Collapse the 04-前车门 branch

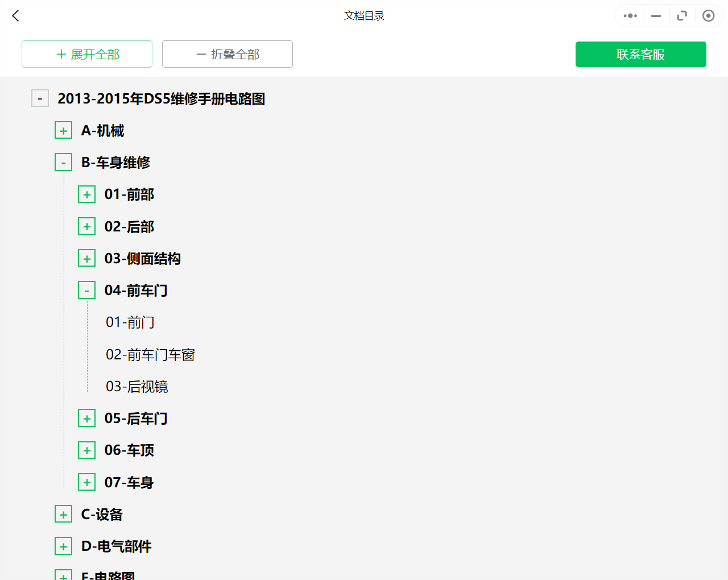click(86, 289)
